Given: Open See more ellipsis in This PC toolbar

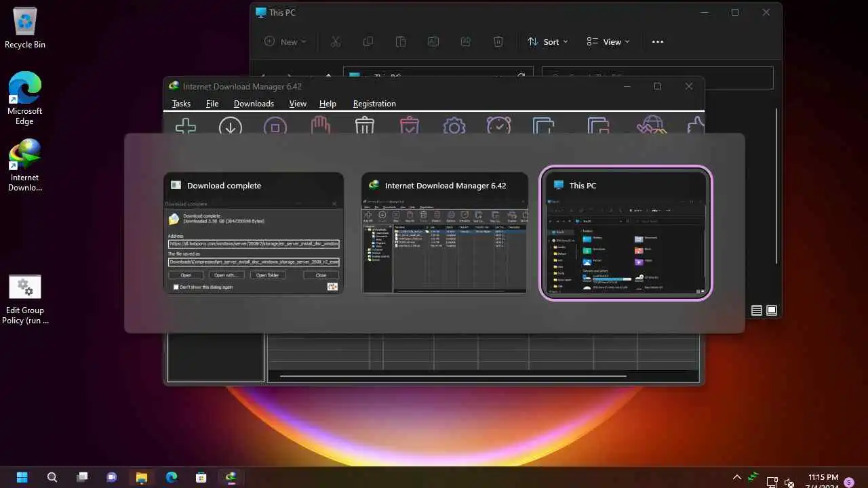Looking at the screenshot, I should point(657,41).
